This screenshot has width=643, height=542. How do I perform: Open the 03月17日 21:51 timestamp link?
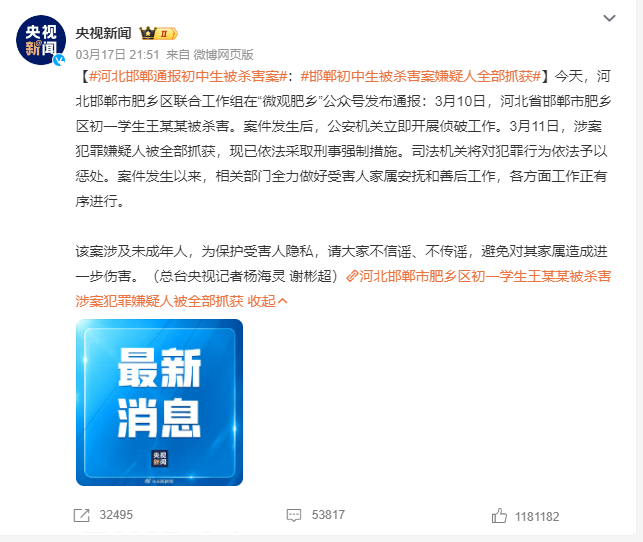point(117,55)
